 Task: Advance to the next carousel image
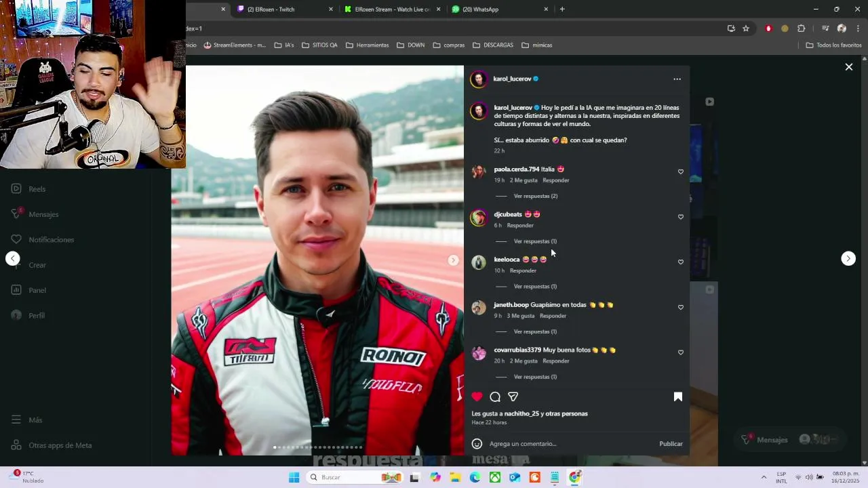453,260
